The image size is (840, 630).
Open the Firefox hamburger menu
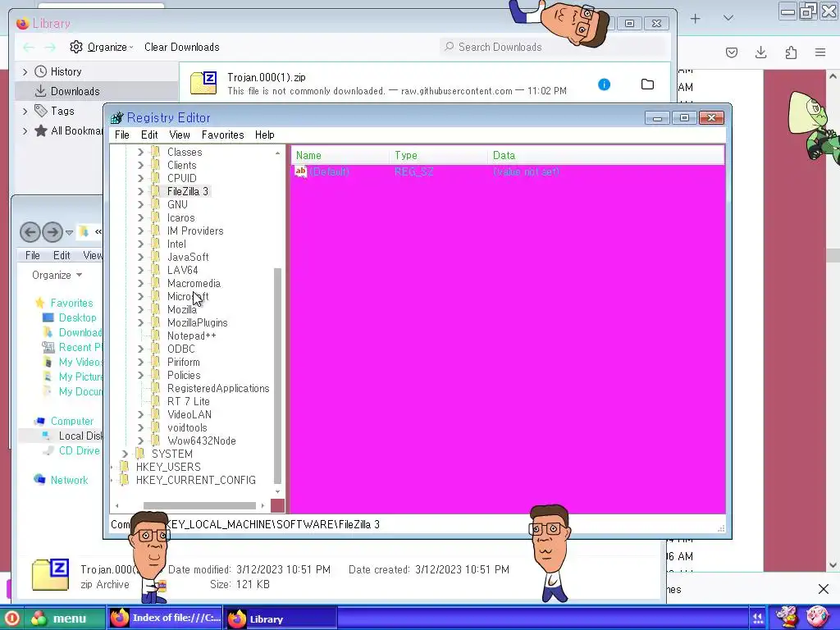point(820,52)
